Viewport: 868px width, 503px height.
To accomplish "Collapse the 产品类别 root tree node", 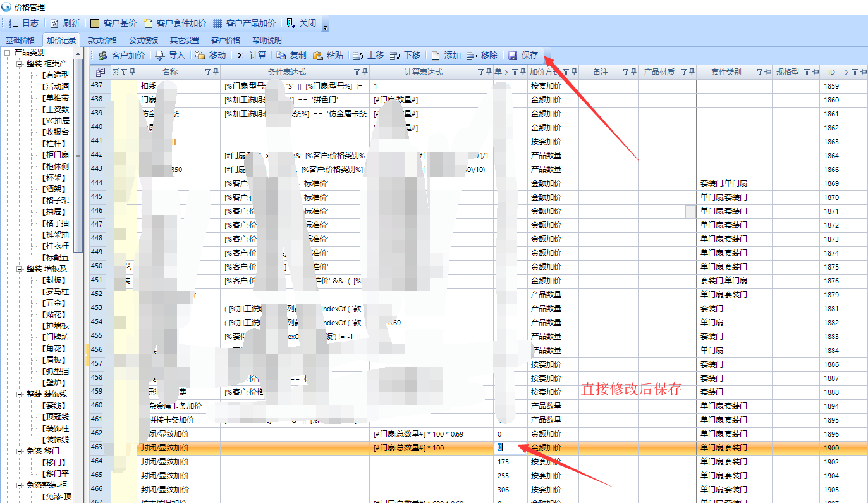I will coord(8,53).
